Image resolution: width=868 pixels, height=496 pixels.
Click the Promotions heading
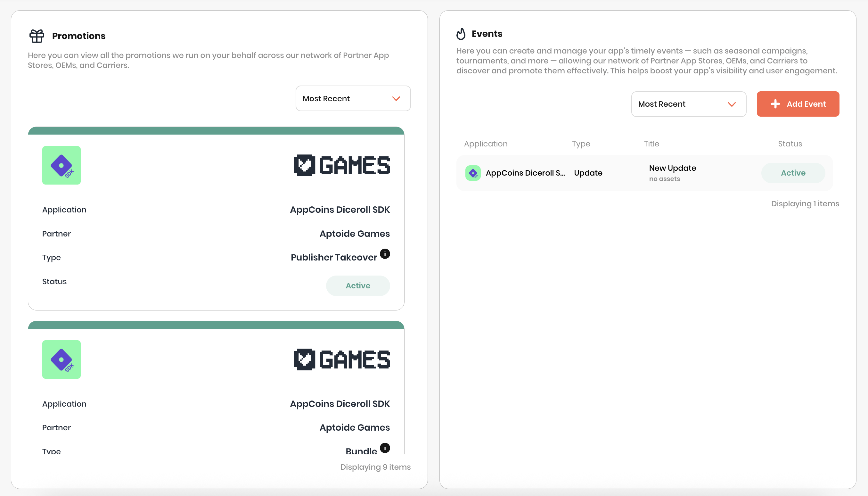click(x=79, y=36)
